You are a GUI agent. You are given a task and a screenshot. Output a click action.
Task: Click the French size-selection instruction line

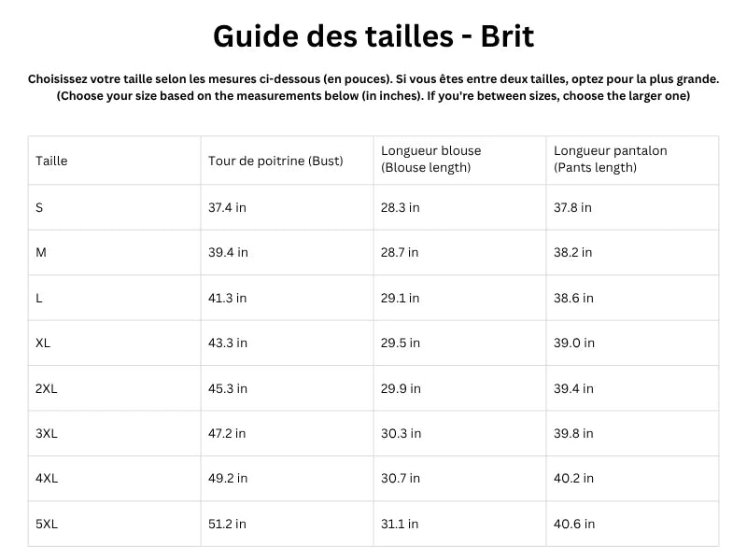[373, 79]
